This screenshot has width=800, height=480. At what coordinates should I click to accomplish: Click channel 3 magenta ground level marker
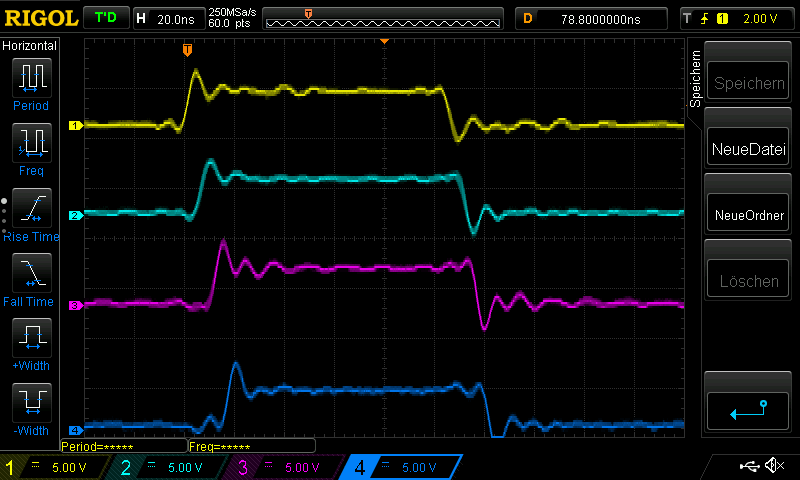click(76, 306)
